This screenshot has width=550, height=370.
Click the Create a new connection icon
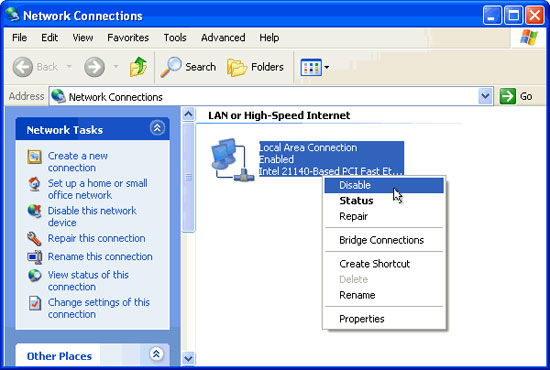coord(34,156)
